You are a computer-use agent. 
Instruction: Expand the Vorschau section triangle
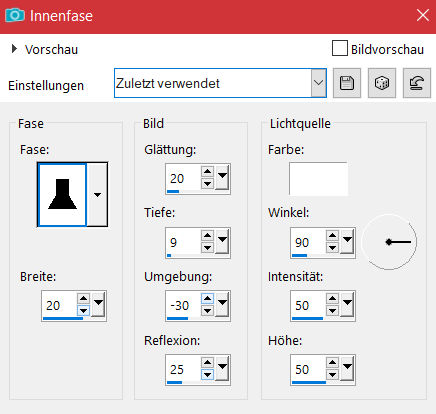[14, 49]
